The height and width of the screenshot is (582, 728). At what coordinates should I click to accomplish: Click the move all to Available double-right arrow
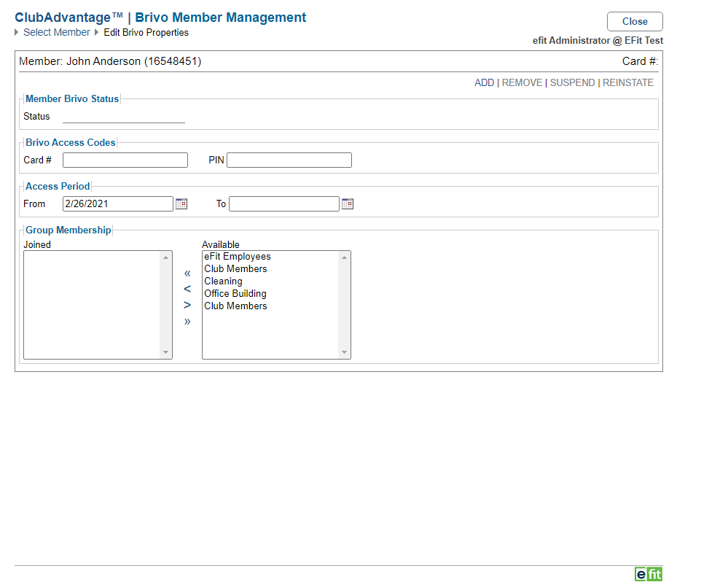tap(187, 322)
